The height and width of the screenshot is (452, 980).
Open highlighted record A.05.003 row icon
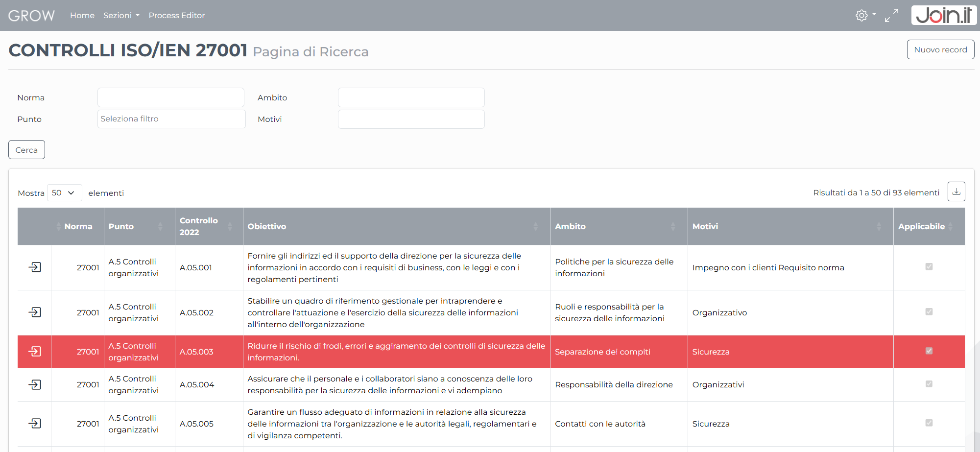[x=35, y=352]
